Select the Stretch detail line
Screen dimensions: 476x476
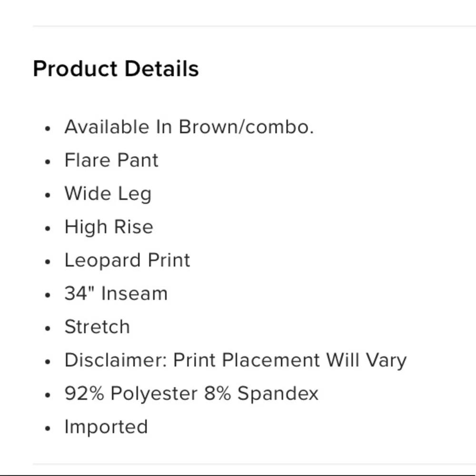[97, 327]
